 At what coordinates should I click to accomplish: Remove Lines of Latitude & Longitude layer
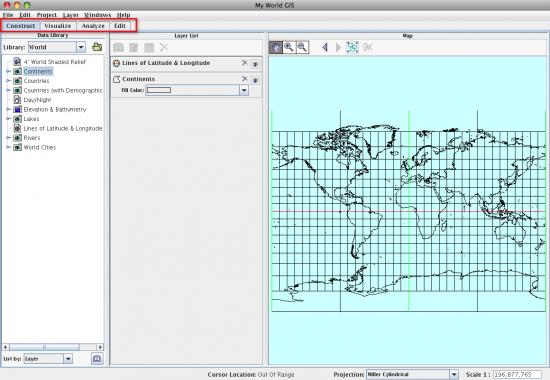[244, 62]
